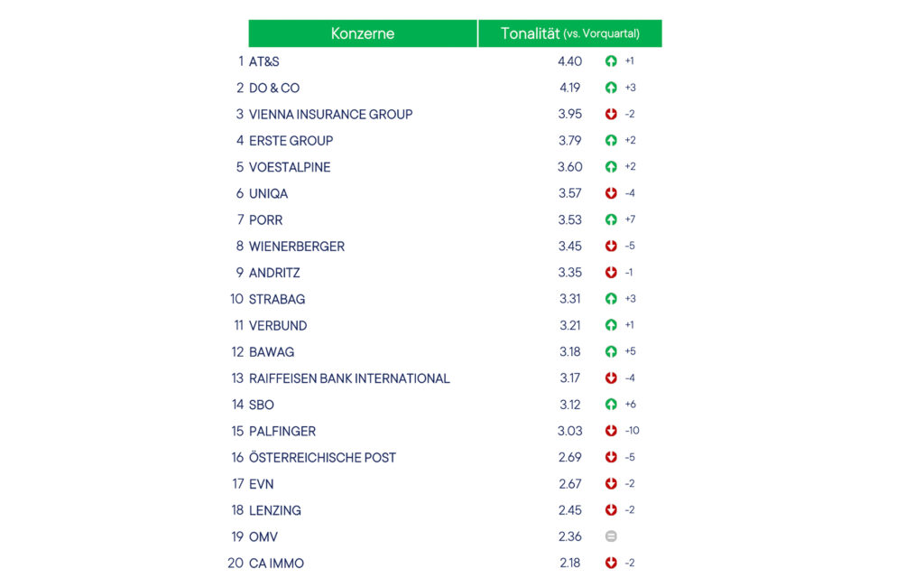Select the Österreichische Post company name

[322, 457]
